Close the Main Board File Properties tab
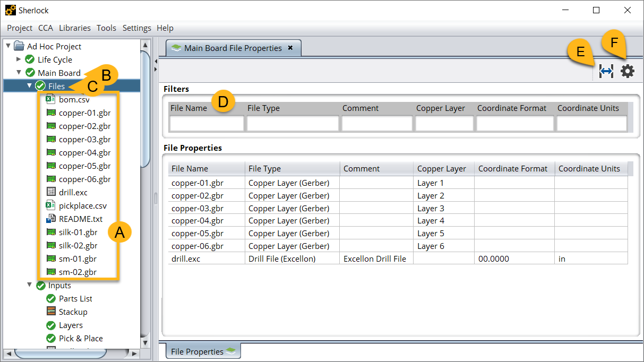Viewport: 644px width, 362px height. pos(290,48)
